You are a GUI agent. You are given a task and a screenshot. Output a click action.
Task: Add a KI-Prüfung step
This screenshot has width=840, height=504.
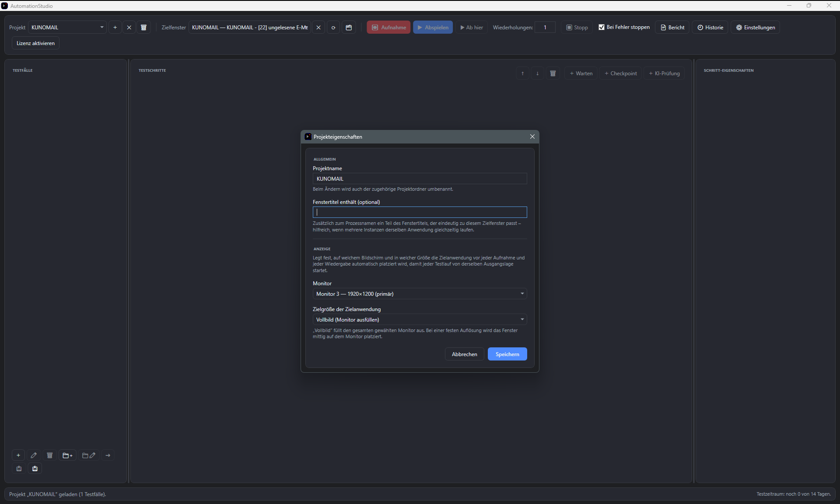pyautogui.click(x=664, y=73)
